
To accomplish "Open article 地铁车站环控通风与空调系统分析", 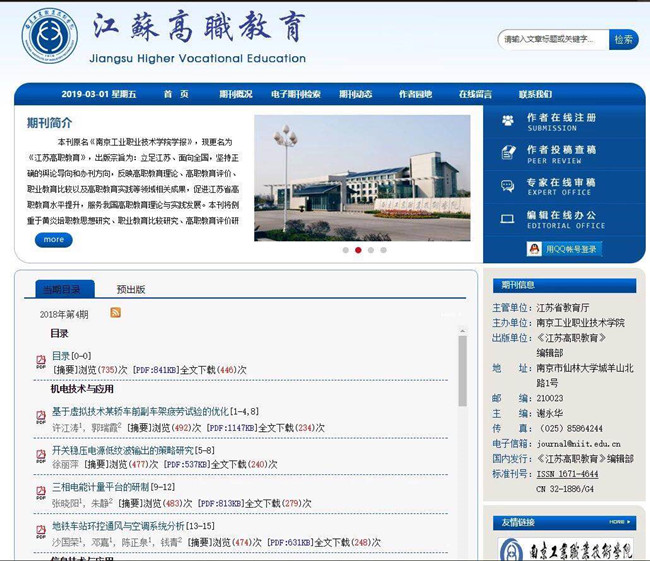I will tap(118, 526).
